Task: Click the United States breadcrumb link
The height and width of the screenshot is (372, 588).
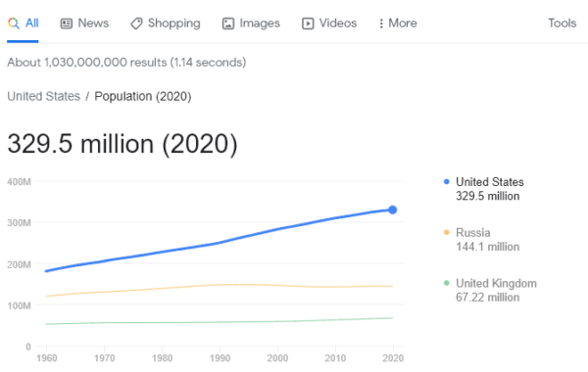Action: click(x=44, y=96)
